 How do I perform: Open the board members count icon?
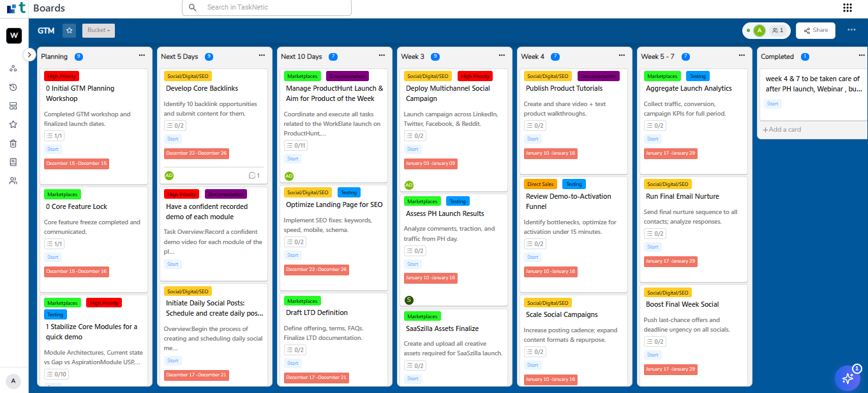777,30
